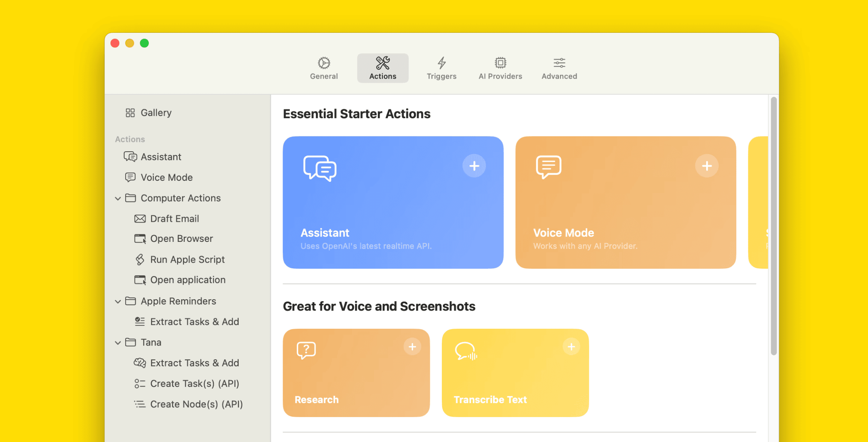
Task: Open the General tab
Action: [x=324, y=68]
